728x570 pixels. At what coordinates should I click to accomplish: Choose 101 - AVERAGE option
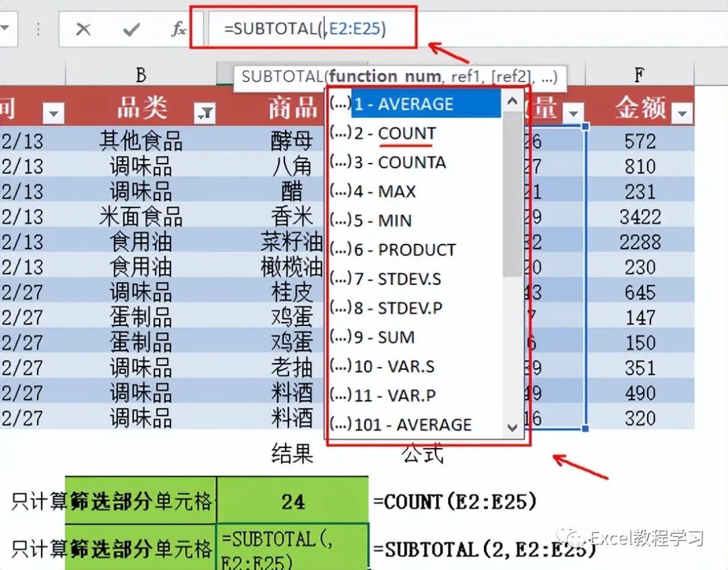[x=415, y=424]
